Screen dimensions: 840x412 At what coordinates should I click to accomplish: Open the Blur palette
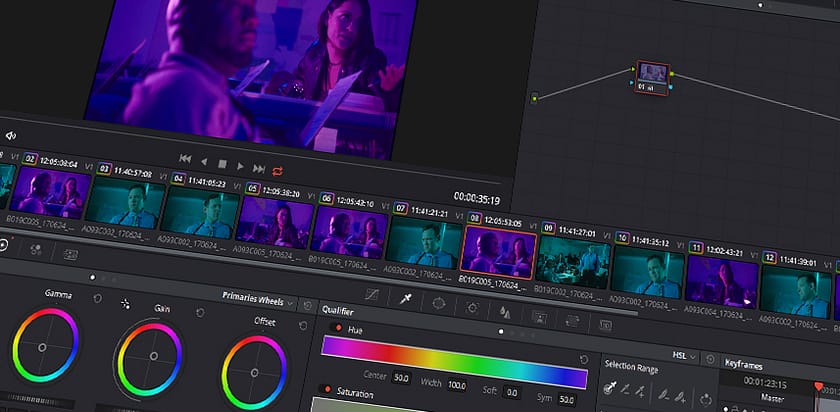[505, 312]
